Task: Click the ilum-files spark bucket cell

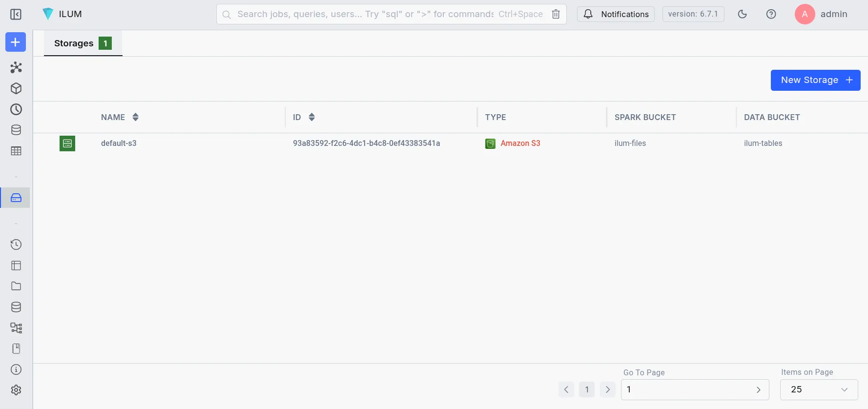Action: pos(630,143)
